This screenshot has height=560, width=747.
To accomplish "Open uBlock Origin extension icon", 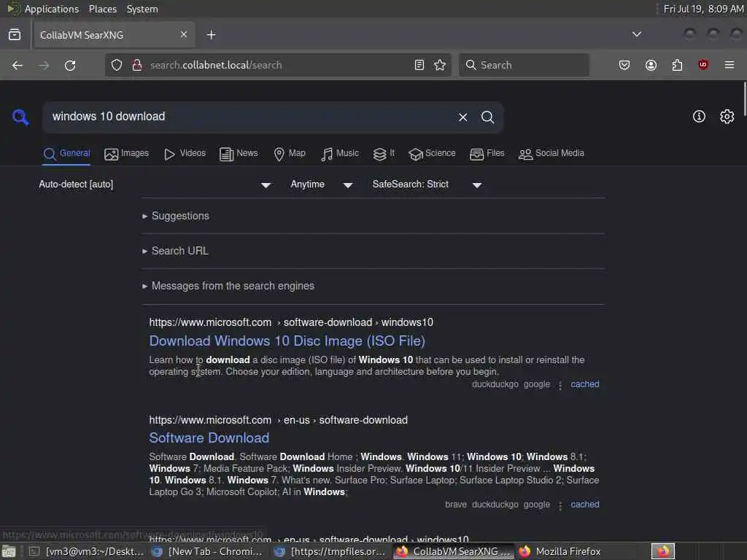I will click(x=703, y=65).
